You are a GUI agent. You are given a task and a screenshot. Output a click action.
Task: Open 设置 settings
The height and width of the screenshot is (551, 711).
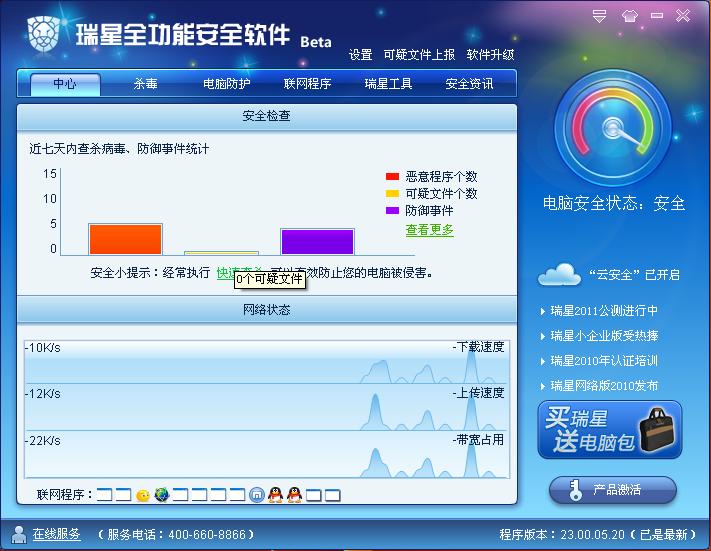click(x=360, y=55)
